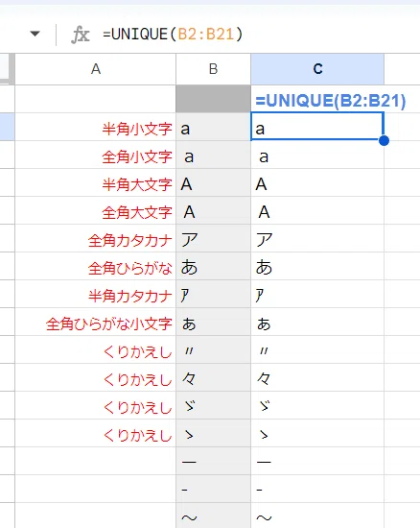Select column B cell containing the tilde ～
The width and height of the screenshot is (420, 528).
click(x=213, y=516)
